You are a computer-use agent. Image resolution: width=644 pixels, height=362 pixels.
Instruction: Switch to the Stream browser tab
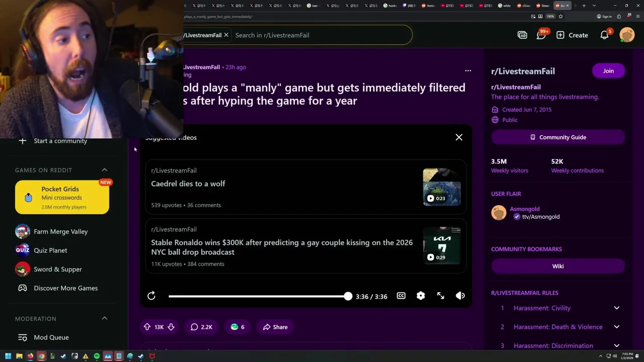[543, 6]
